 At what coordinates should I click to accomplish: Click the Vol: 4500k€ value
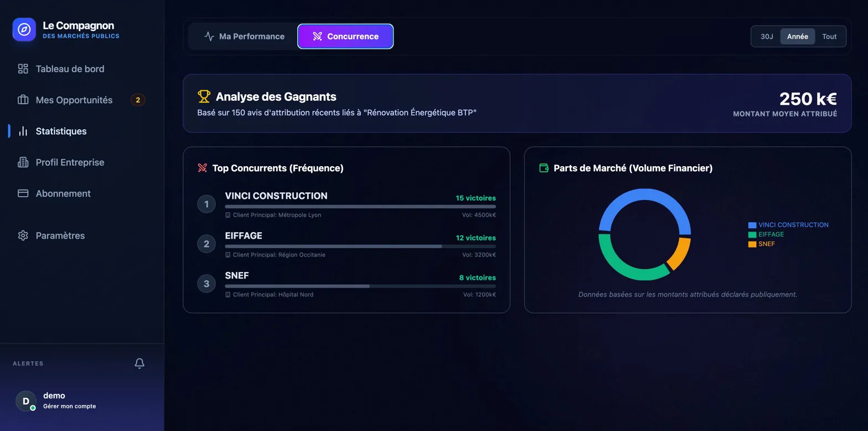pos(479,215)
